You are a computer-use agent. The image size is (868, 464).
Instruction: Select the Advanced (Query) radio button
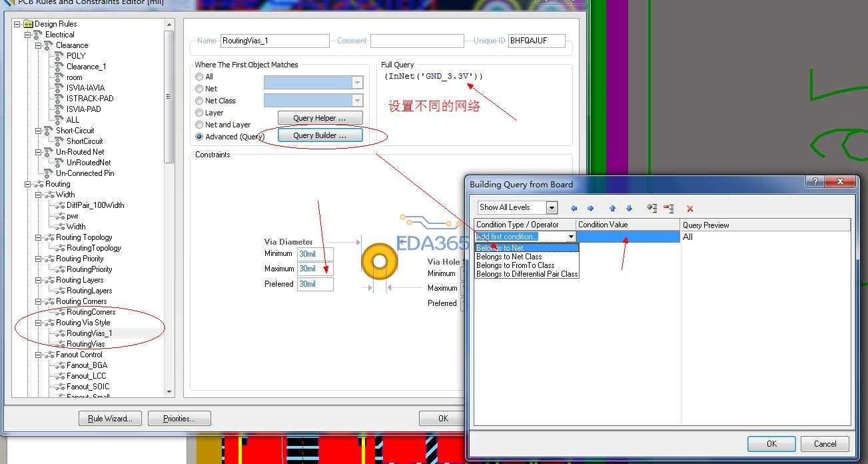(x=199, y=137)
